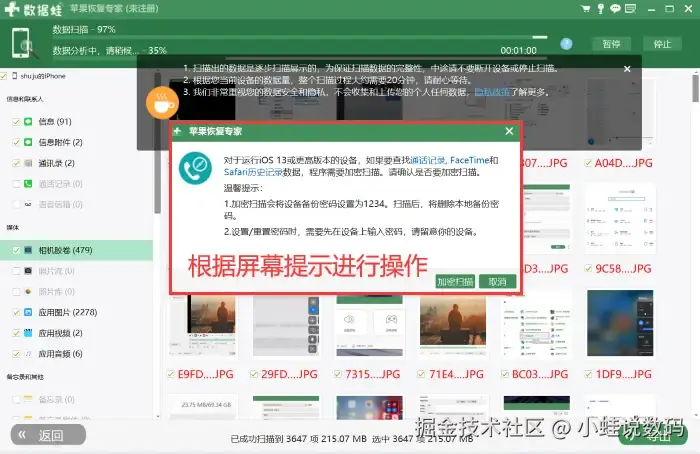Click the 备忘录 notes icon

pos(28,399)
